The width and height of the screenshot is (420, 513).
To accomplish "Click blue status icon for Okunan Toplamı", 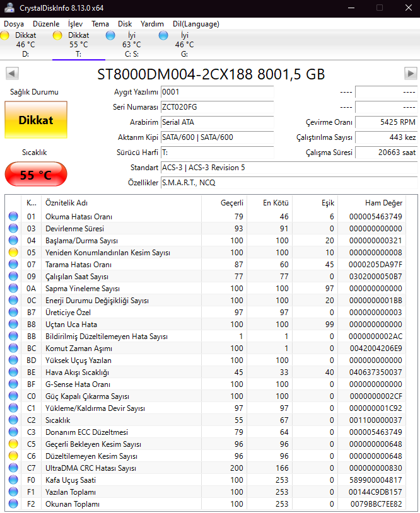I will [13, 504].
